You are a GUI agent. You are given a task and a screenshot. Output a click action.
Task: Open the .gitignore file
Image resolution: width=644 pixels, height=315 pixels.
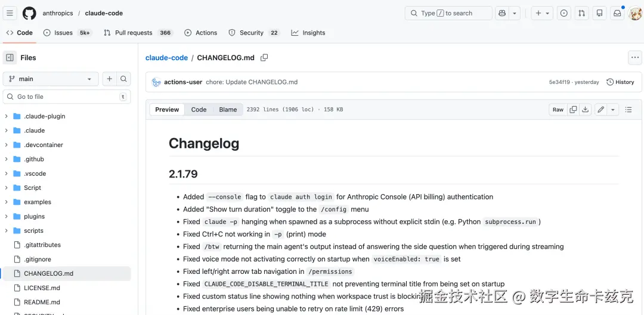(67, 259)
